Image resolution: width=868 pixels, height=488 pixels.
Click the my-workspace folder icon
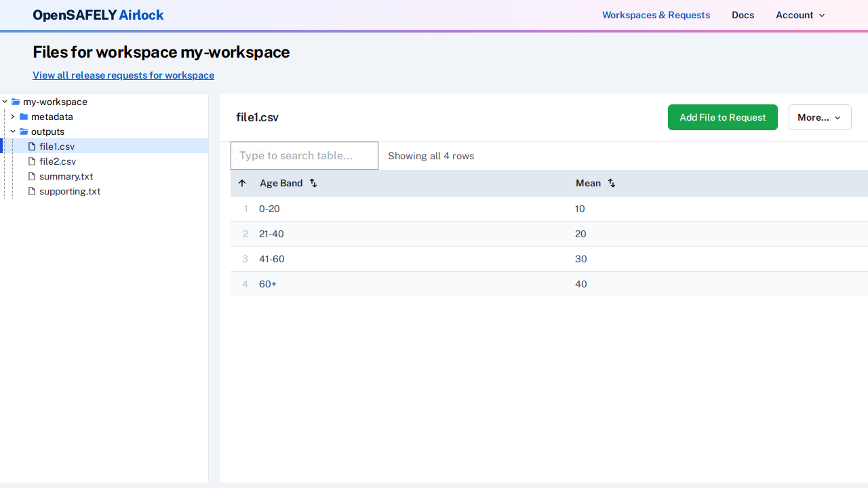[x=16, y=102]
